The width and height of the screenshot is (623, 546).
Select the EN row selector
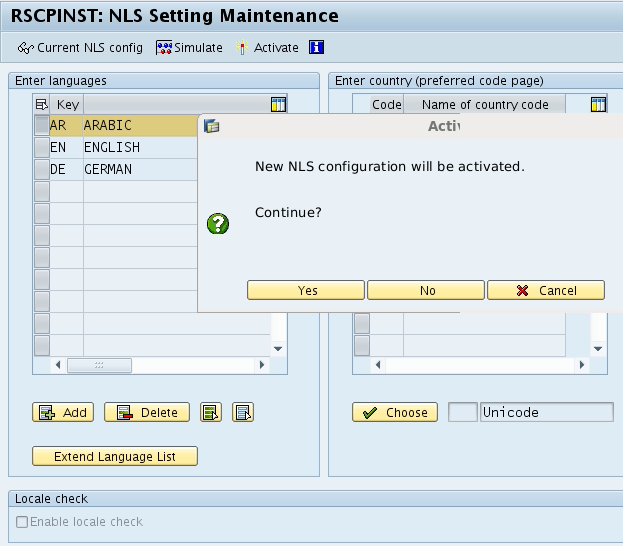pyautogui.click(x=42, y=147)
